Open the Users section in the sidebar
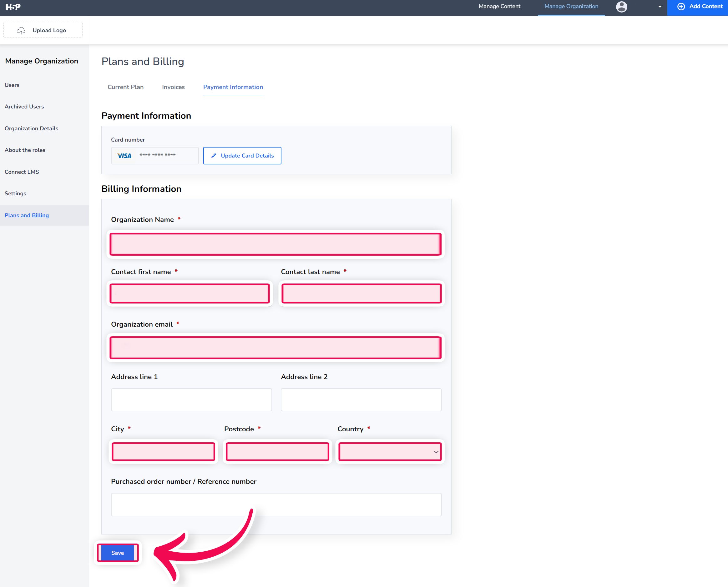This screenshot has height=587, width=728. [x=12, y=85]
